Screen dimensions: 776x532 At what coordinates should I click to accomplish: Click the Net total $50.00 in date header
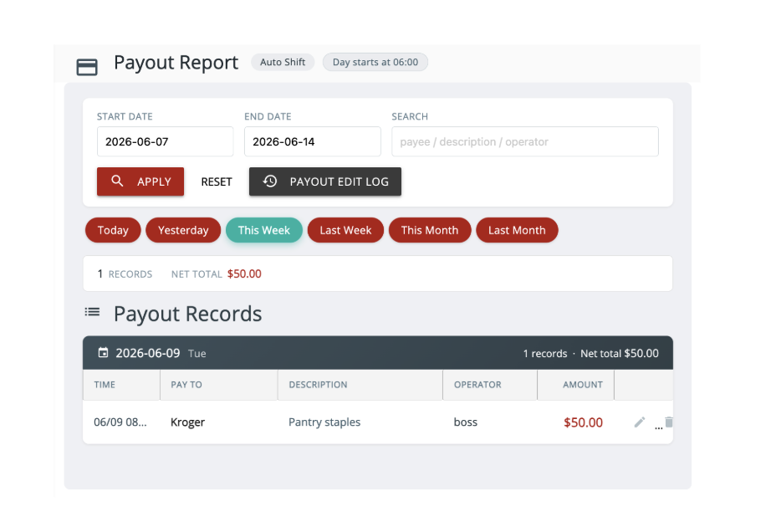[x=619, y=353]
